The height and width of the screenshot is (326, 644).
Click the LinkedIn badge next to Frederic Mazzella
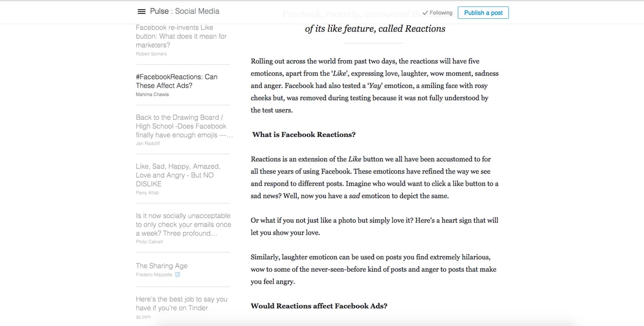(x=177, y=274)
